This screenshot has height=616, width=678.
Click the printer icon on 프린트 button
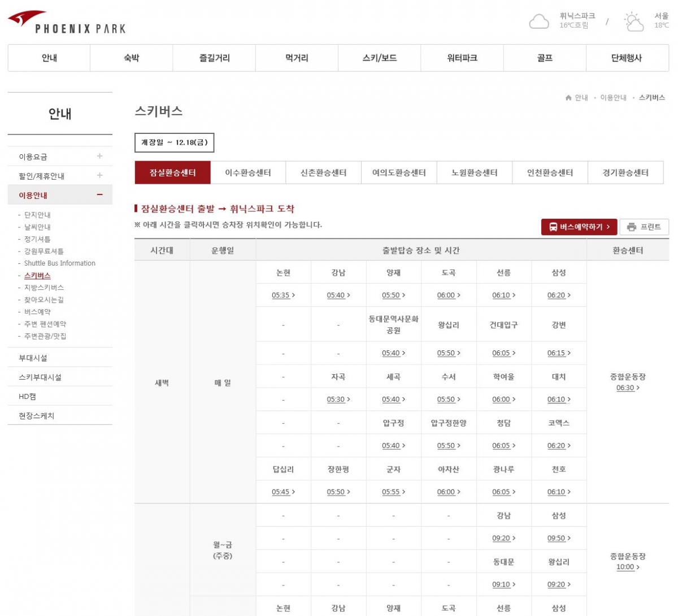point(632,227)
